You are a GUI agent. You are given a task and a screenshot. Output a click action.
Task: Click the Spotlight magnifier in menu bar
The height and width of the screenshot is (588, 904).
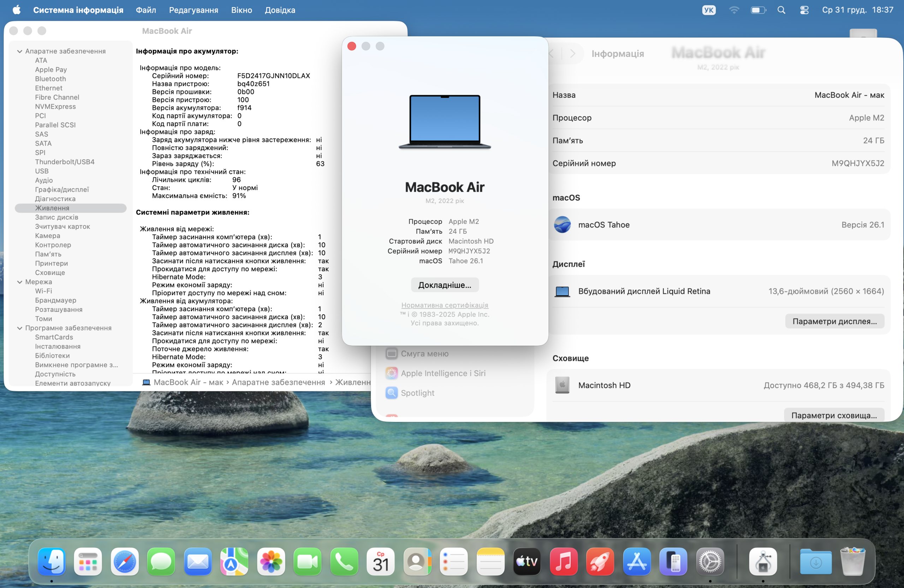coord(781,10)
